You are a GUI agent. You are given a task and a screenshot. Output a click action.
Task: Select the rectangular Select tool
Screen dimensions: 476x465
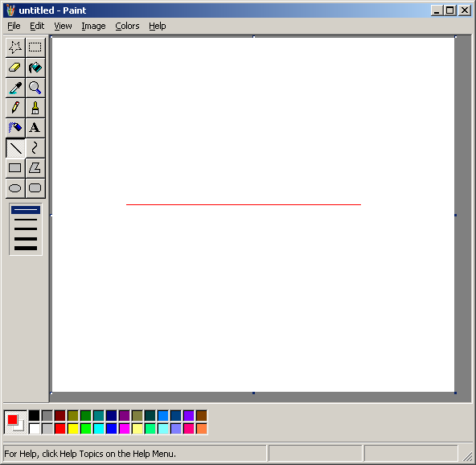[35, 47]
